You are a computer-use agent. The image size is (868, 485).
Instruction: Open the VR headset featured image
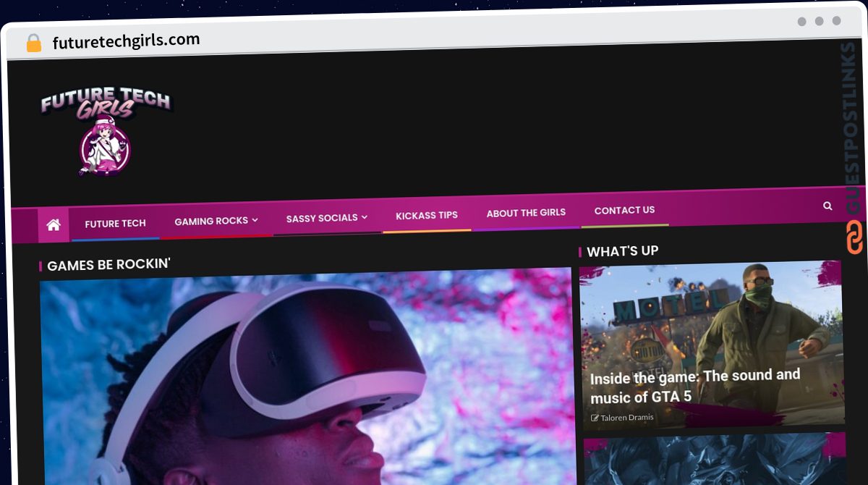coord(307,376)
